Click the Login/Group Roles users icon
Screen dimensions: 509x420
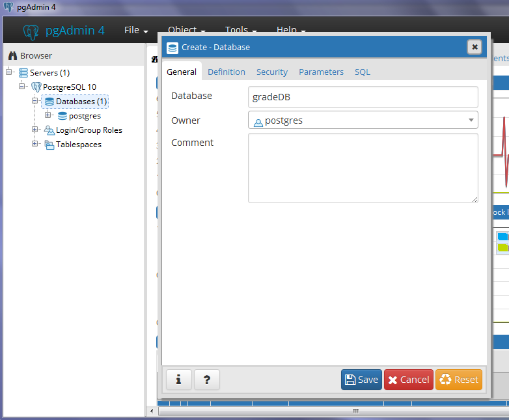click(49, 130)
